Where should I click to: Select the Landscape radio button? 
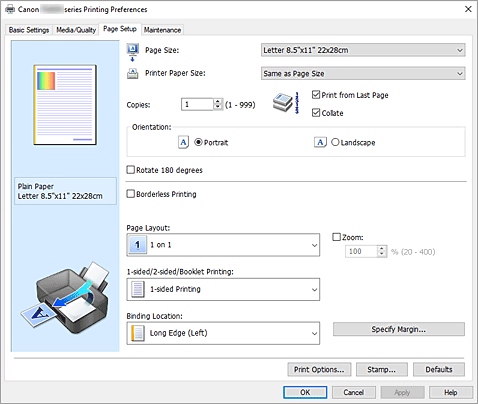[x=335, y=142]
